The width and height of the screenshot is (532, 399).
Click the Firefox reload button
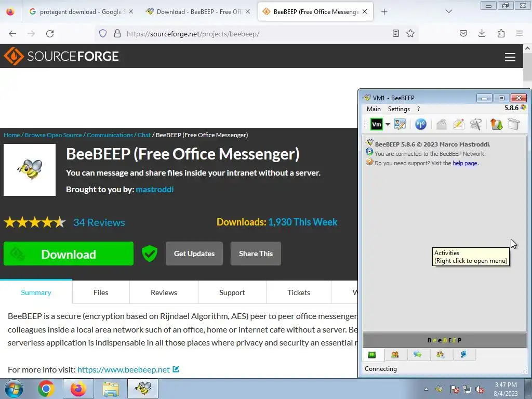tap(50, 34)
